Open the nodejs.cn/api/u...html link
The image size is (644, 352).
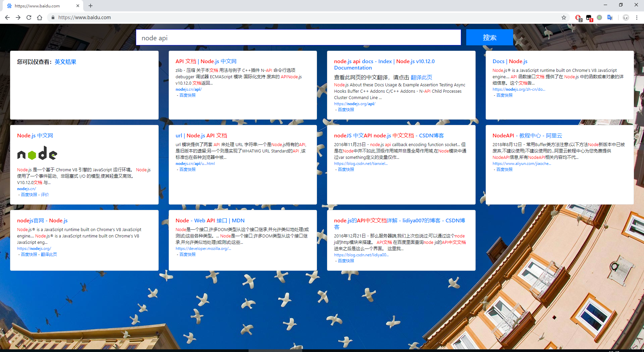pos(195,164)
